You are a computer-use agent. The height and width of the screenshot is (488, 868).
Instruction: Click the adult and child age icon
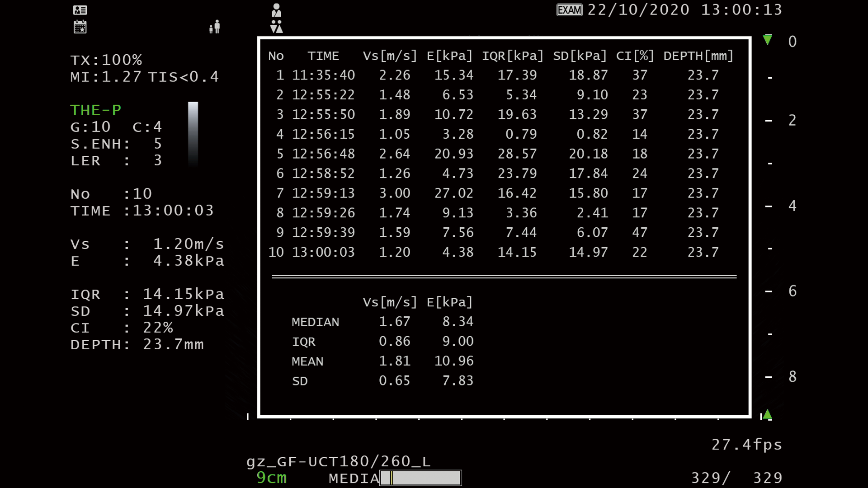click(215, 27)
